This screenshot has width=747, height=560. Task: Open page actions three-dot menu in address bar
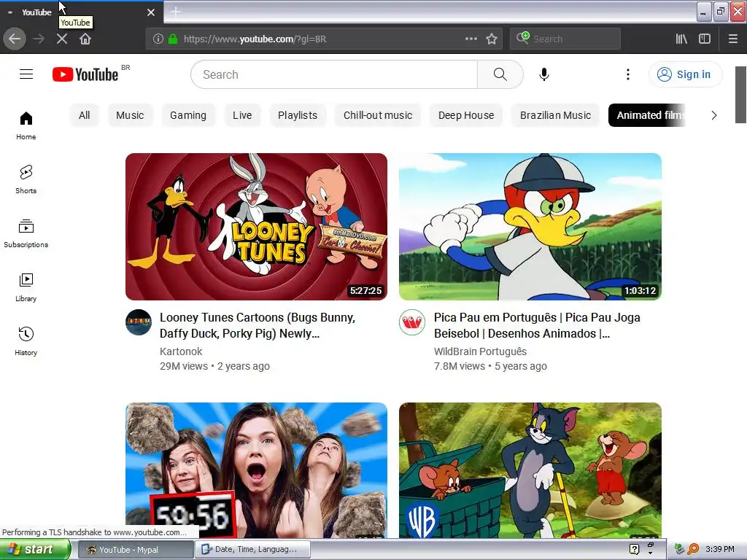click(x=471, y=39)
